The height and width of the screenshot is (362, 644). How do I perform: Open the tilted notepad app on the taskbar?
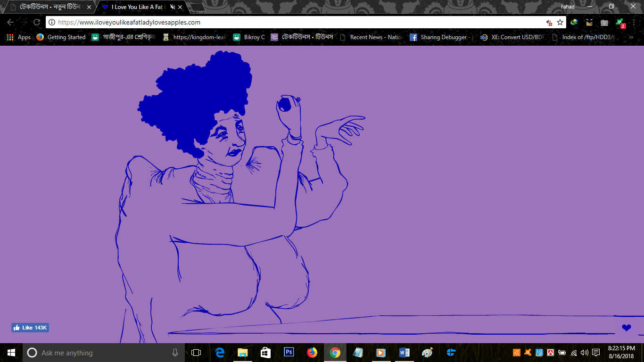click(x=358, y=353)
